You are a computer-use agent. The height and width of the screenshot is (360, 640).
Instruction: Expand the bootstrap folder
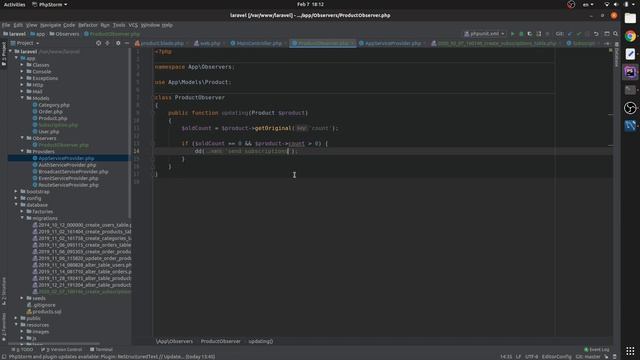pyautogui.click(x=16, y=191)
